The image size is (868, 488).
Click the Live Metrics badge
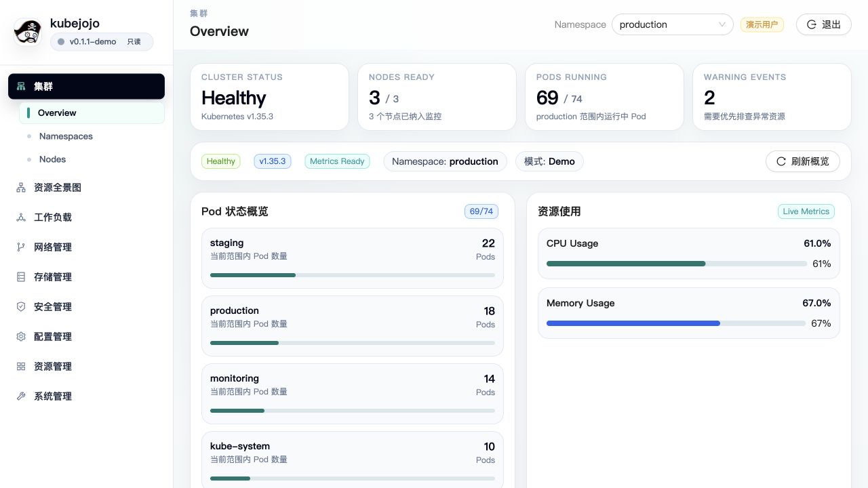pyautogui.click(x=806, y=211)
